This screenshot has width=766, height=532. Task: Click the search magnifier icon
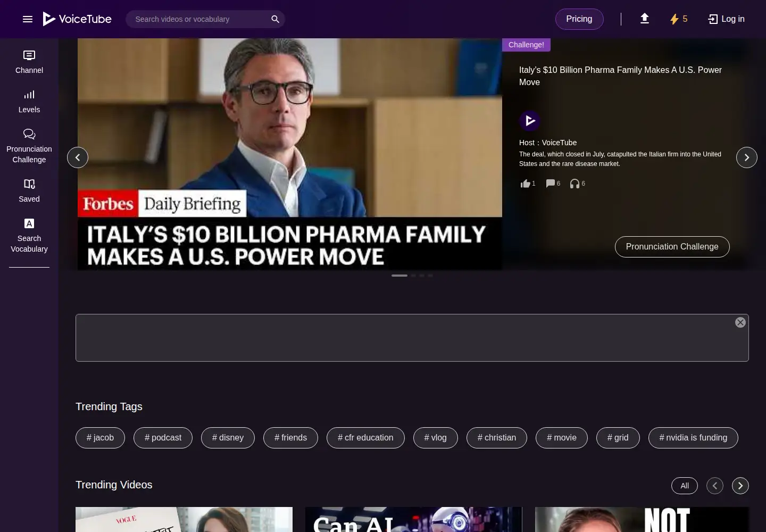click(x=275, y=19)
